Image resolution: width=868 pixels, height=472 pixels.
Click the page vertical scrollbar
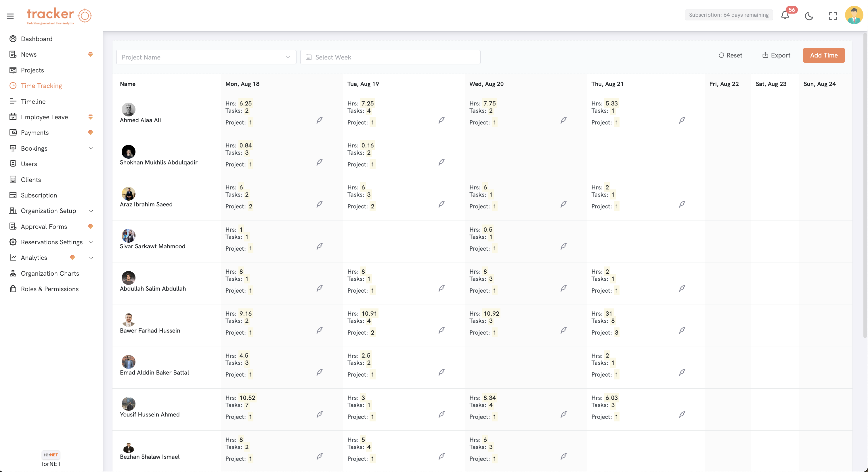tap(865, 185)
